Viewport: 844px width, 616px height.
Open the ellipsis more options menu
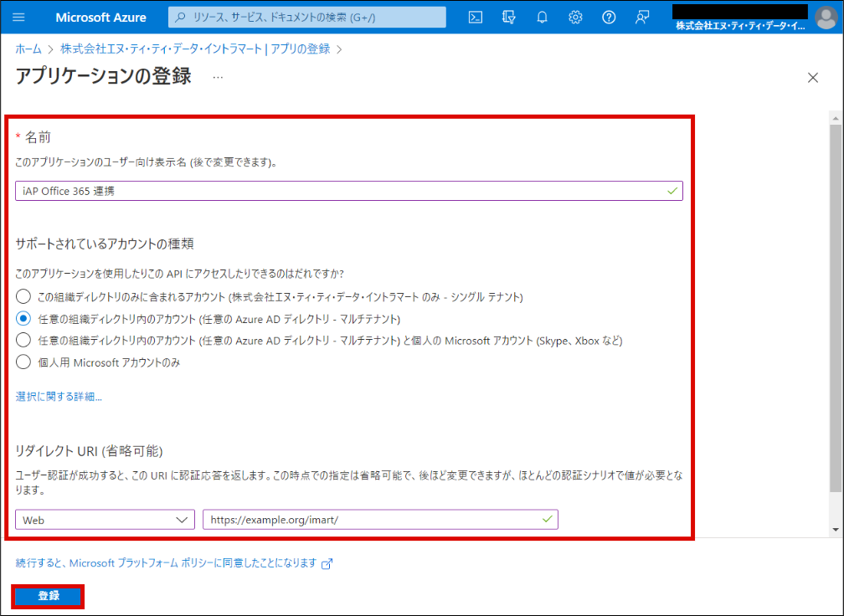click(218, 78)
